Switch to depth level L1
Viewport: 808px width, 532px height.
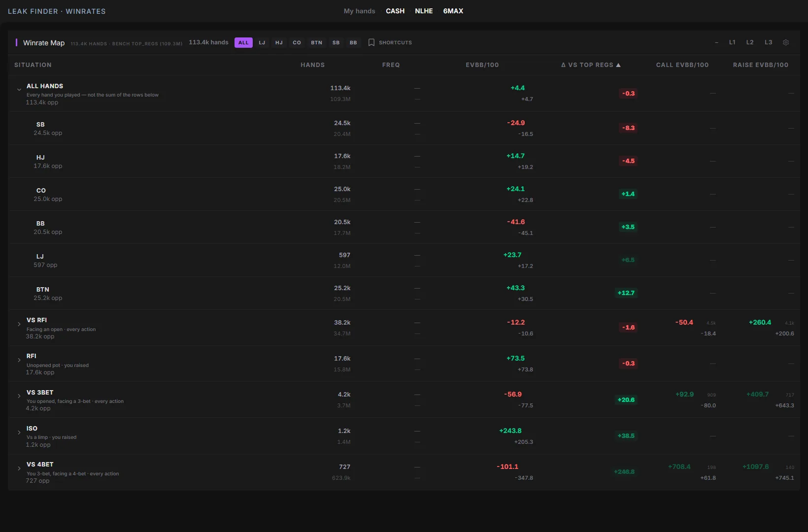(732, 42)
